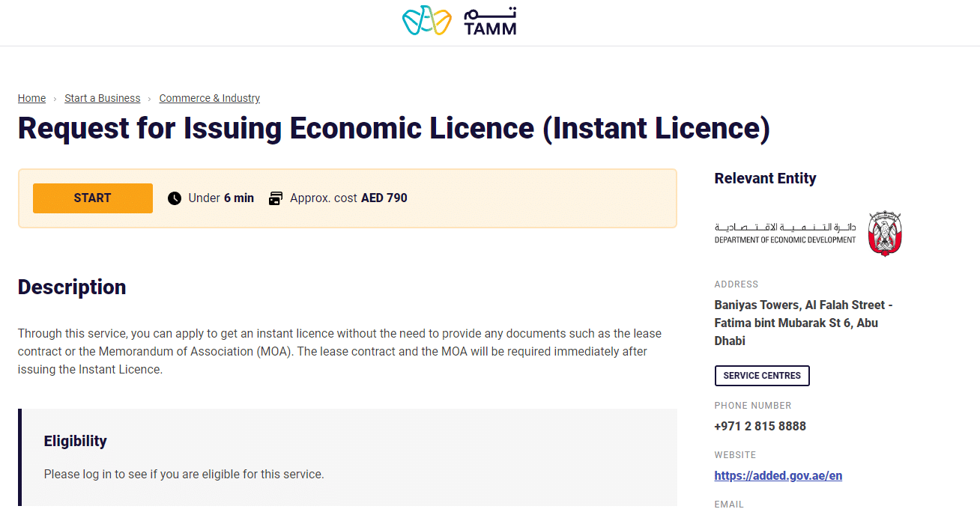The width and height of the screenshot is (980, 512).
Task: Click the Eligibility section heading
Action: click(75, 441)
